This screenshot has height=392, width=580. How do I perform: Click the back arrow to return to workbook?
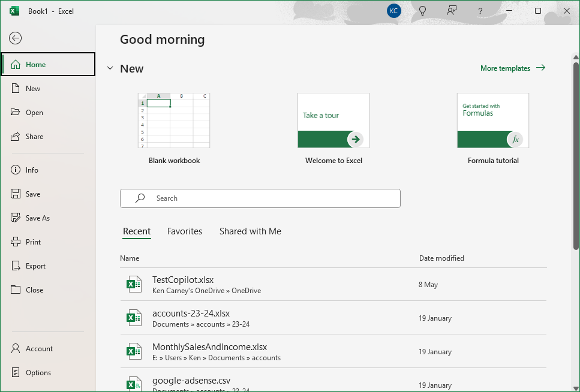pyautogui.click(x=16, y=38)
